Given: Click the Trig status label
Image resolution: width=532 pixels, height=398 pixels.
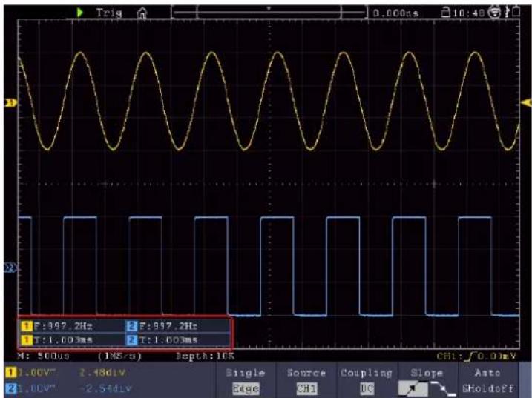Looking at the screenshot, I should pos(109,13).
